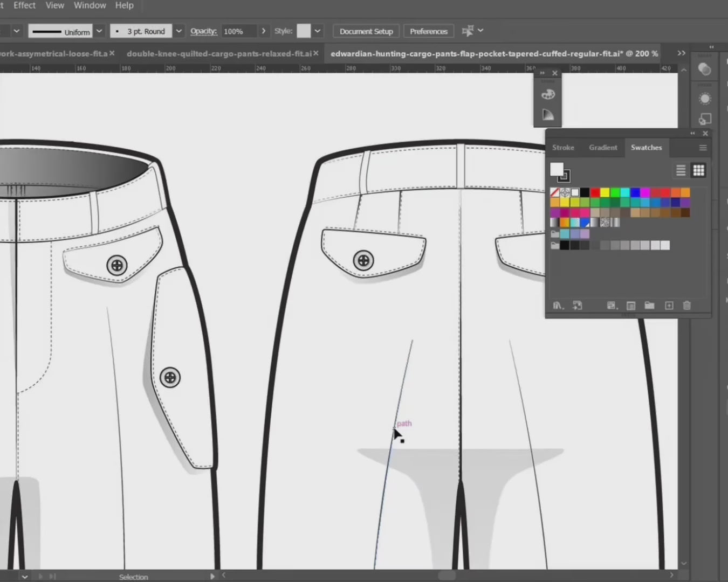
Task: Click the trash icon to delete a swatch
Action: coord(687,306)
